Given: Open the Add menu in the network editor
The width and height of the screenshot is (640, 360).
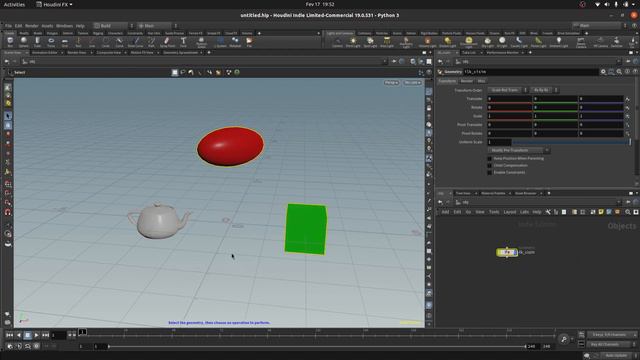Looking at the screenshot, I should pyautogui.click(x=445, y=212).
